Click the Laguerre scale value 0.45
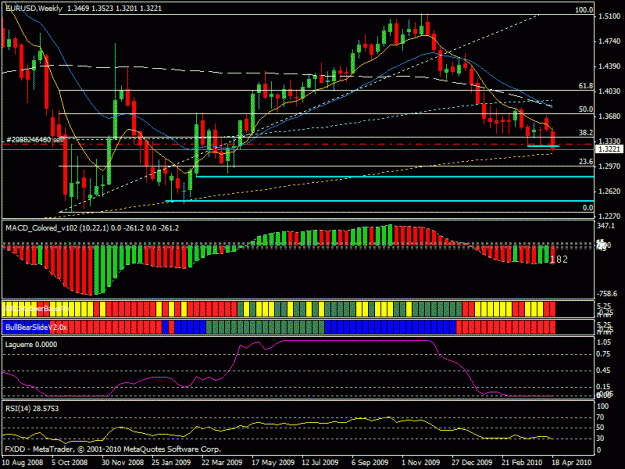 [x=604, y=371]
